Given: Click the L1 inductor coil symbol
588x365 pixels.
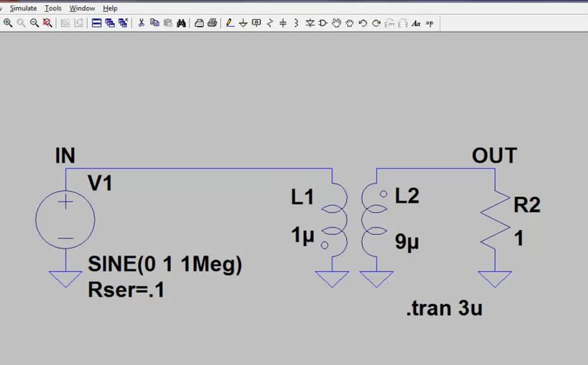Looking at the screenshot, I should pyautogui.click(x=335, y=221).
